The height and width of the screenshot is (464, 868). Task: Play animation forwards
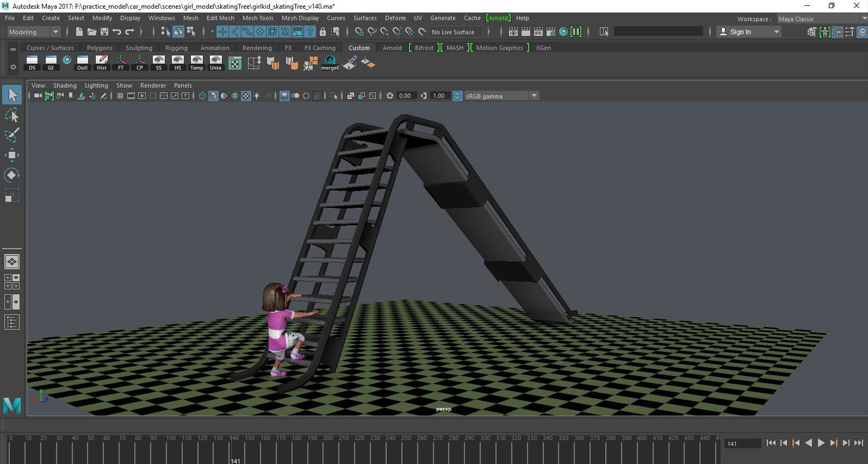pyautogui.click(x=821, y=443)
